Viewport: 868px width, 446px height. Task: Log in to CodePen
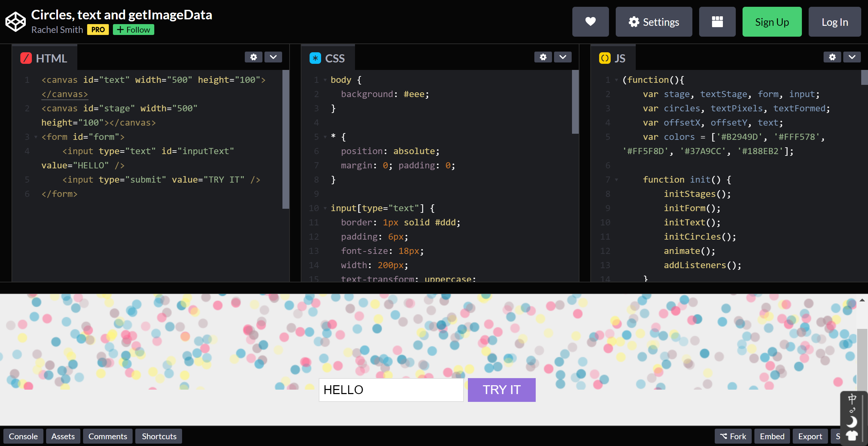[834, 22]
